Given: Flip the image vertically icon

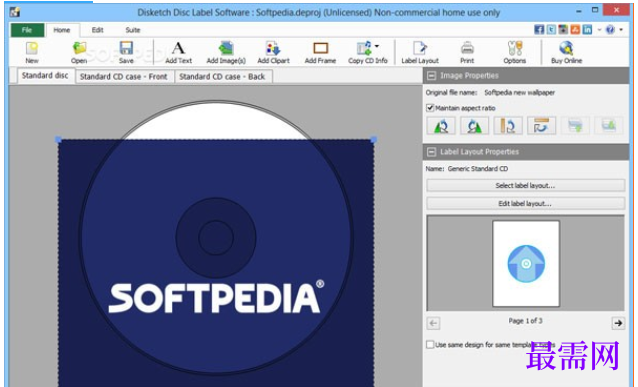Looking at the screenshot, I should click(541, 126).
